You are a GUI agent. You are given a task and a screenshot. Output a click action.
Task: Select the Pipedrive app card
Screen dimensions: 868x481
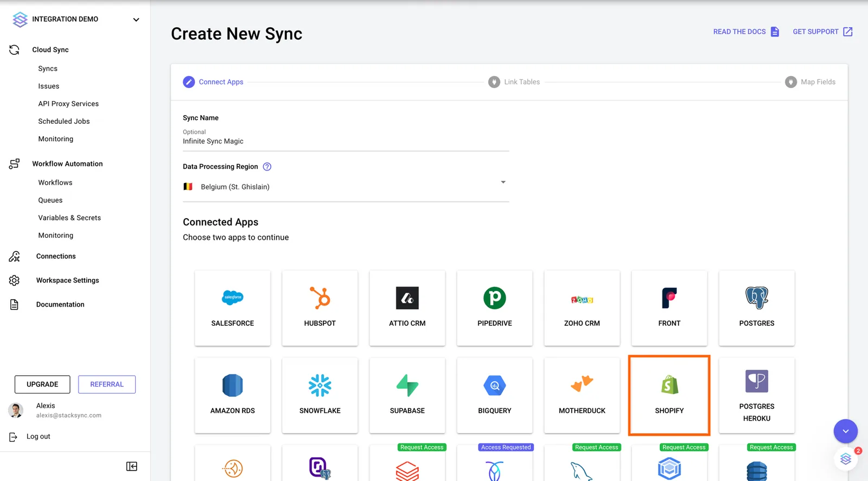pos(495,308)
